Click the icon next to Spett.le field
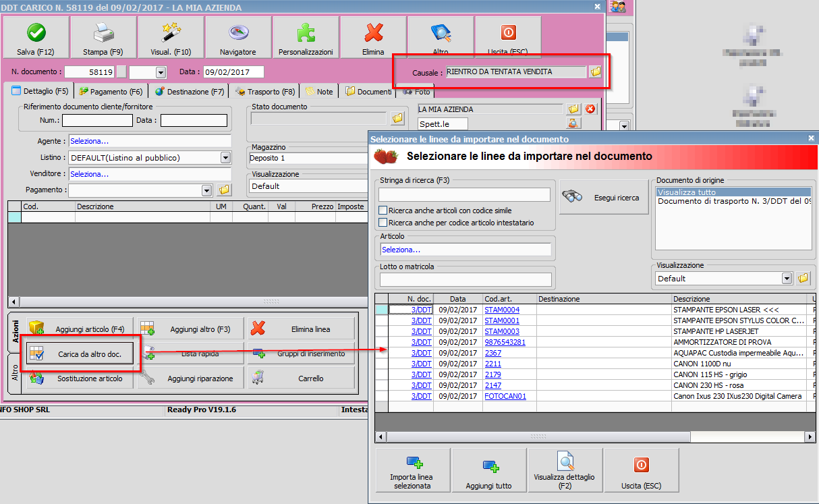Image resolution: width=819 pixels, height=504 pixels. click(573, 123)
